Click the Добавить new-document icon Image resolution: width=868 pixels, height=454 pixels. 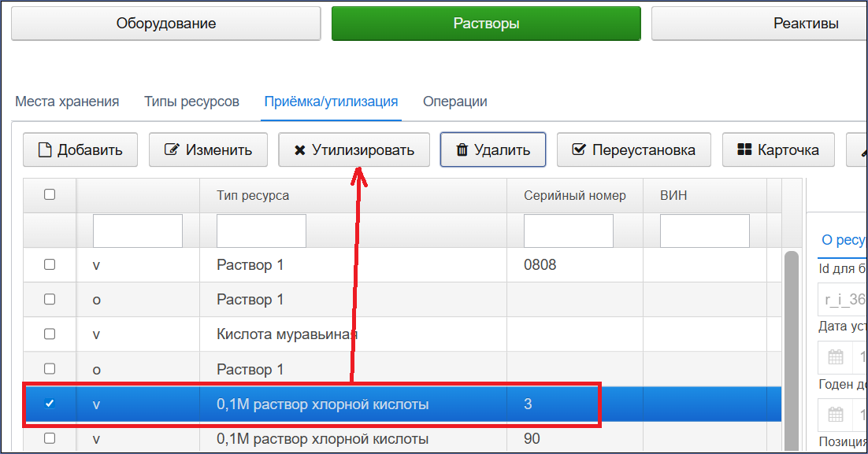click(45, 149)
